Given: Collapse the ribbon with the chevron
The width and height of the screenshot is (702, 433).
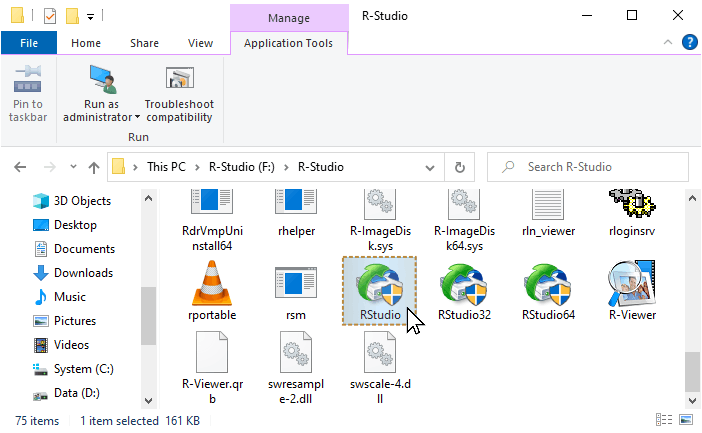Looking at the screenshot, I should [668, 43].
